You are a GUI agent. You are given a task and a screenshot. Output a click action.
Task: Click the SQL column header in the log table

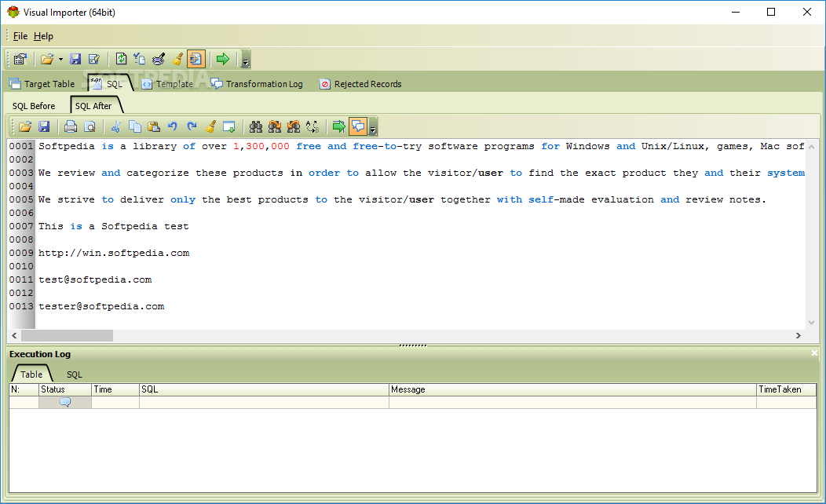pos(264,389)
